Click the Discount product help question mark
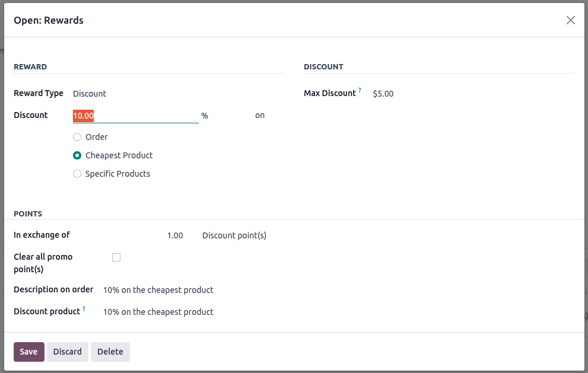588x373 pixels. (x=84, y=309)
